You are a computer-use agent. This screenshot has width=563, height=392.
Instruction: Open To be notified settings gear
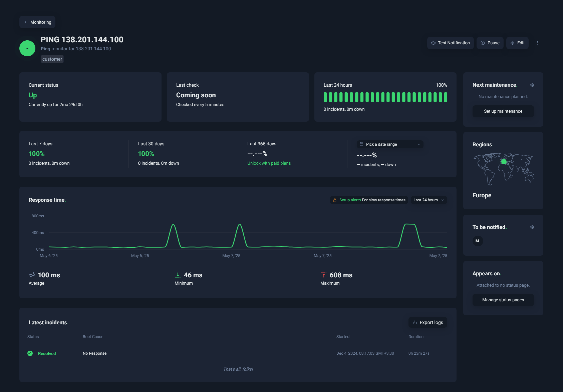click(532, 227)
